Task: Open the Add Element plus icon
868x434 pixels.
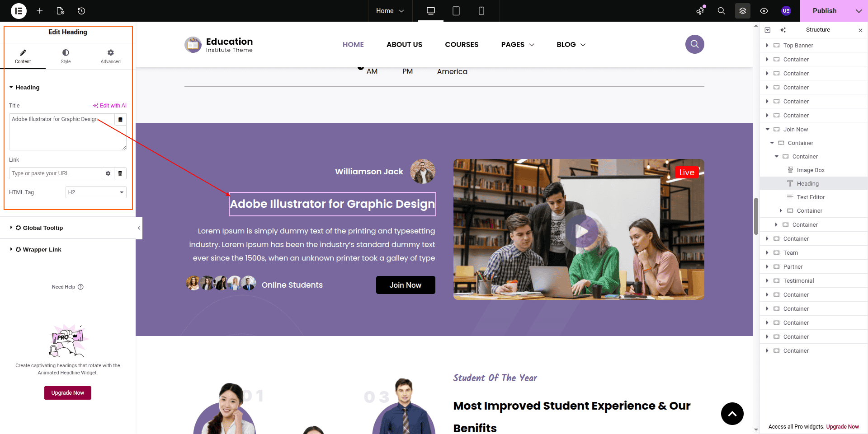Action: pos(40,11)
